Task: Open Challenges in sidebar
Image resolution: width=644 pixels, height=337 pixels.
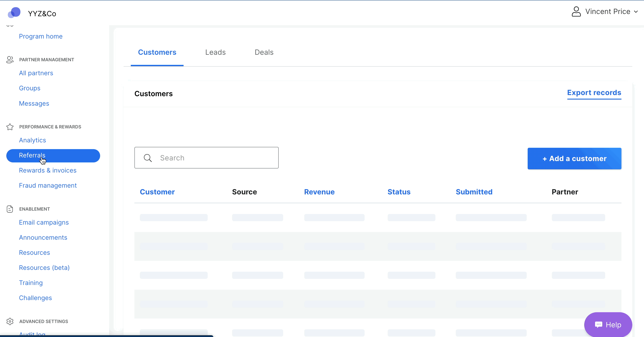Action: [x=35, y=298]
